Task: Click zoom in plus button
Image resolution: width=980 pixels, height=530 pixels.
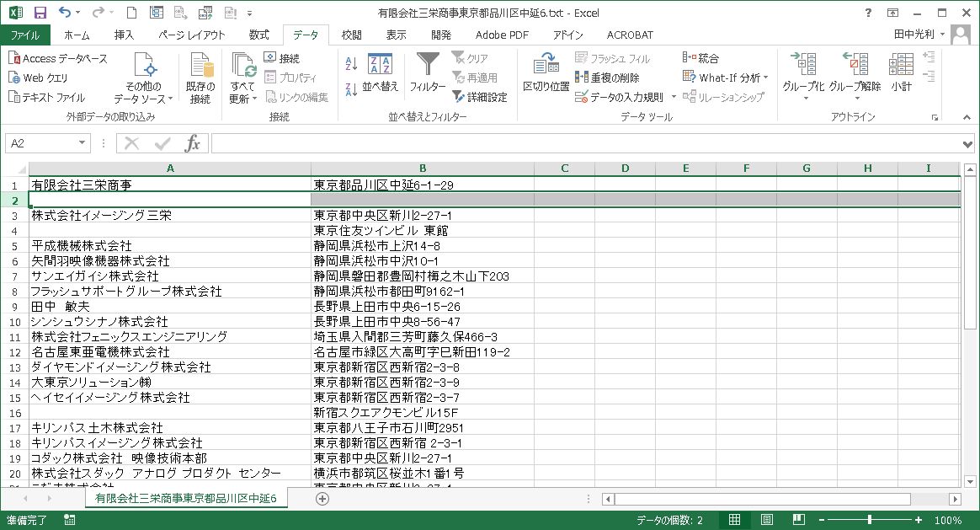Action: point(919,520)
